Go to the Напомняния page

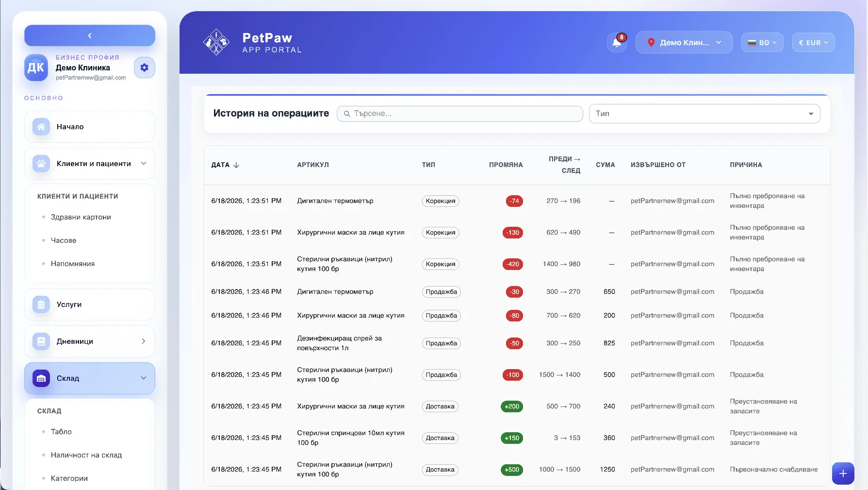(73, 264)
